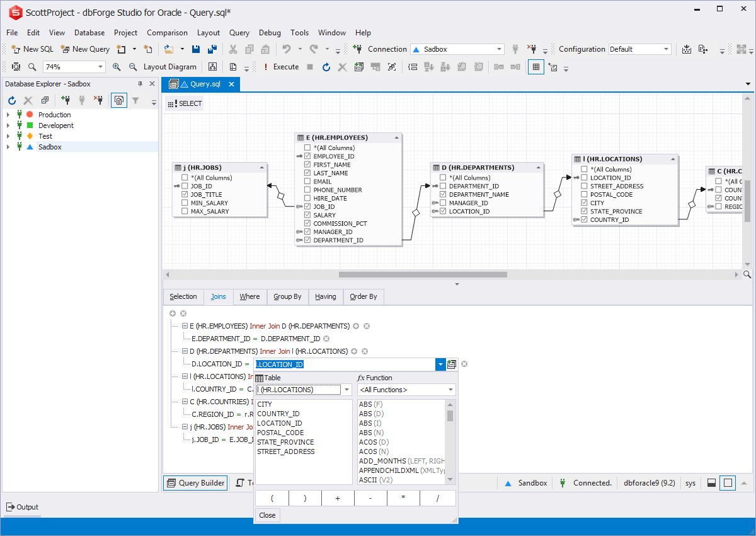
Task: Open the All Functions dropdown
Action: [450, 390]
